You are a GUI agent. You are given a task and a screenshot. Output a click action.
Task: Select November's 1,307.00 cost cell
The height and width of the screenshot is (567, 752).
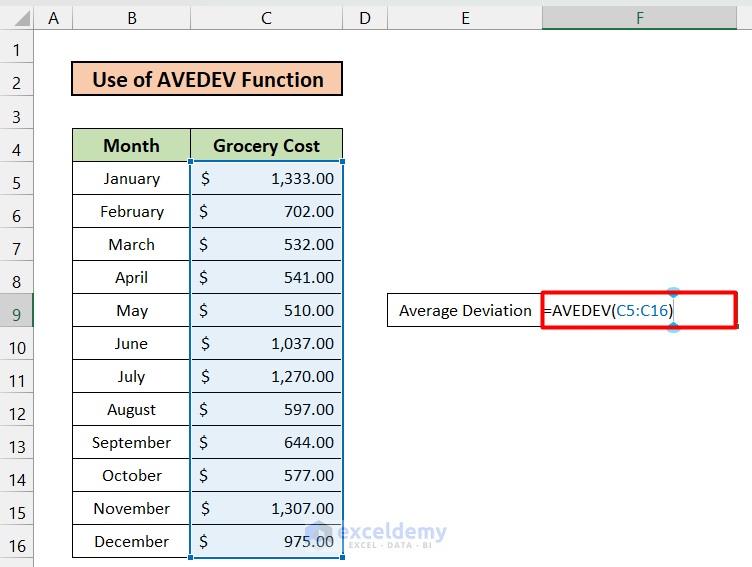click(x=266, y=509)
